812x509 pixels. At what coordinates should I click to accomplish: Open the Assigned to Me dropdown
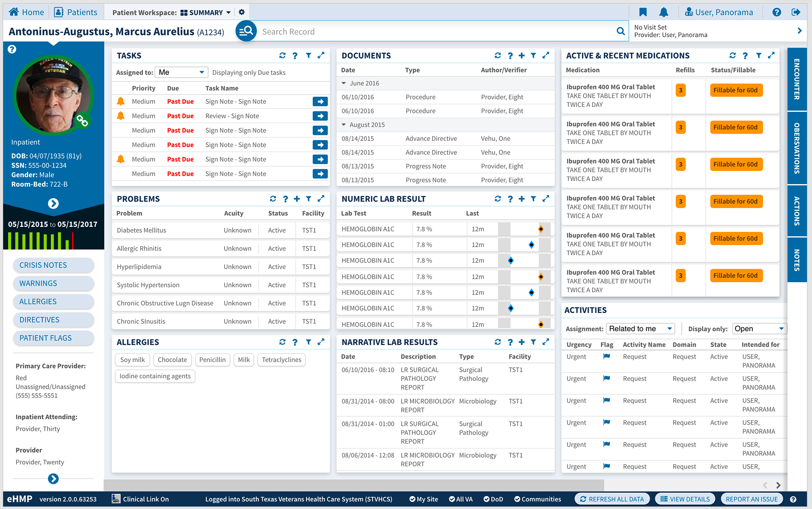click(181, 72)
